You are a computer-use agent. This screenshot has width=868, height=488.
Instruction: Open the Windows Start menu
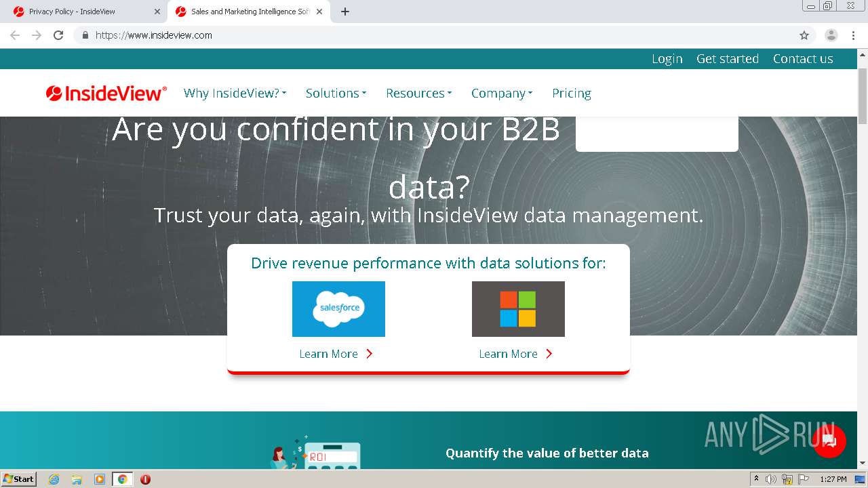click(19, 479)
